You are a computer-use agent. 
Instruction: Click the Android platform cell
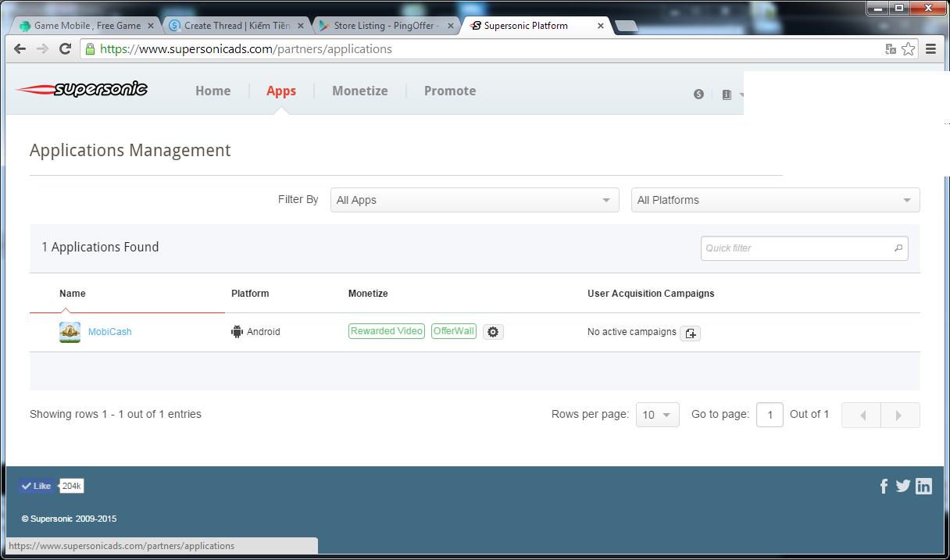pos(255,332)
